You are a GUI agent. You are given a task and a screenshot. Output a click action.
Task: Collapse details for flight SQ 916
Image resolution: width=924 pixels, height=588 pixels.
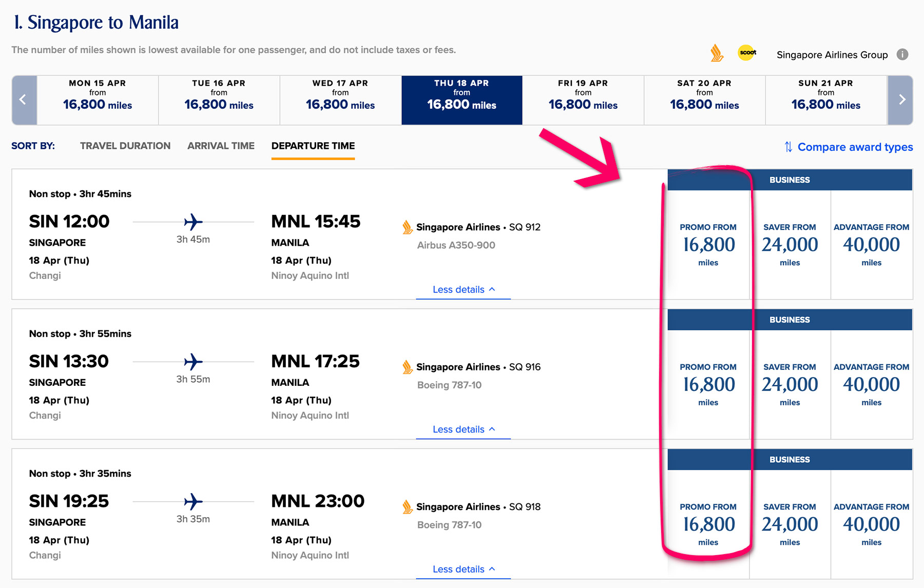coord(464,429)
